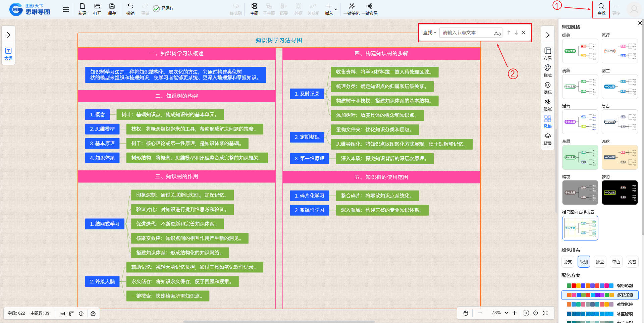644x323 pixels.
Task: Open the hamburger main menu
Action: 66,9
